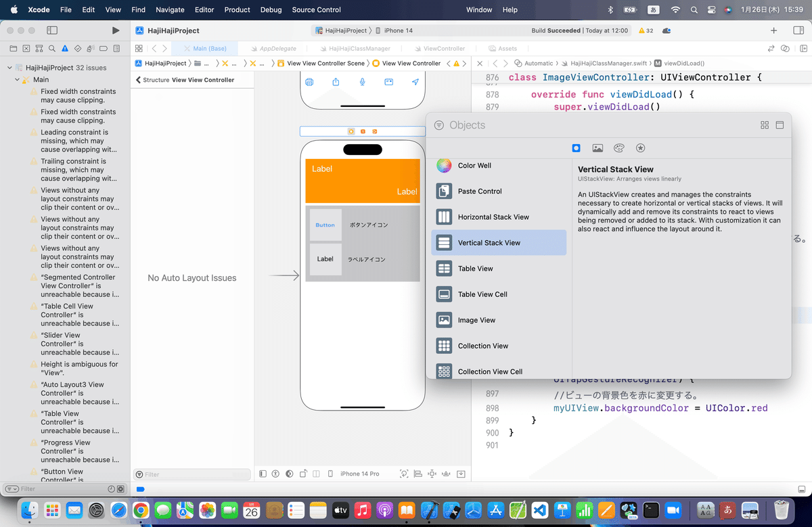Click the blue Button on the canvas
The width and height of the screenshot is (812, 527).
pos(325,225)
